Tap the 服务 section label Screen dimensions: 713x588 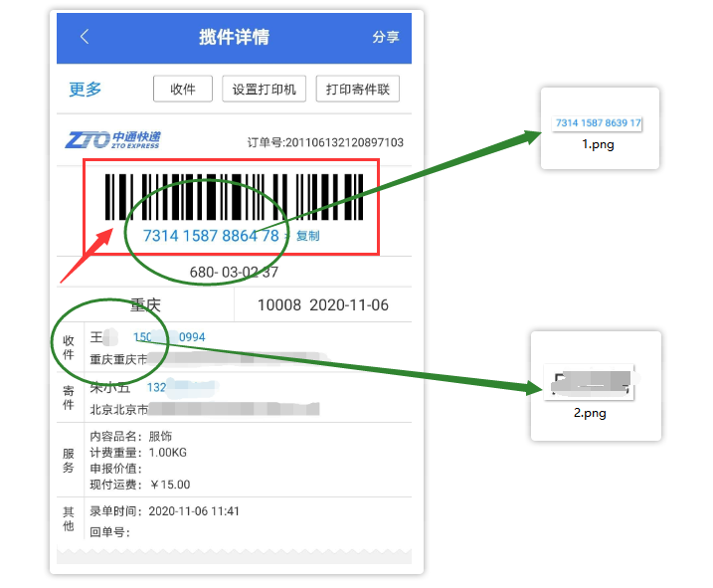pyautogui.click(x=69, y=460)
